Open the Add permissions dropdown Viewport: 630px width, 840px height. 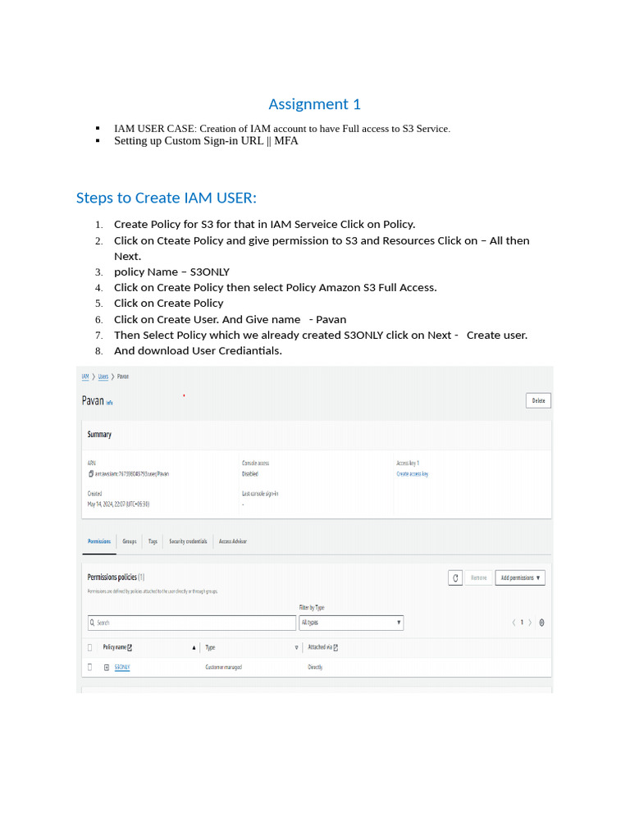pos(520,578)
